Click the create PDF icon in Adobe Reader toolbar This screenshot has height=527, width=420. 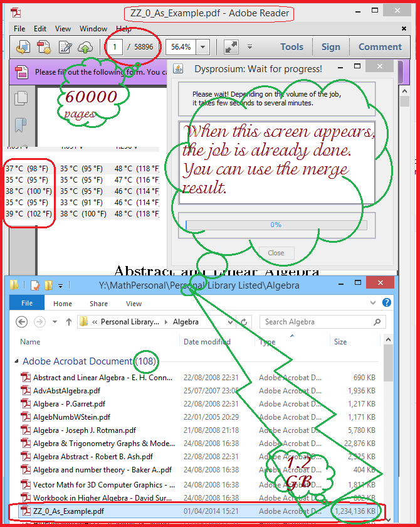pyautogui.click(x=44, y=46)
